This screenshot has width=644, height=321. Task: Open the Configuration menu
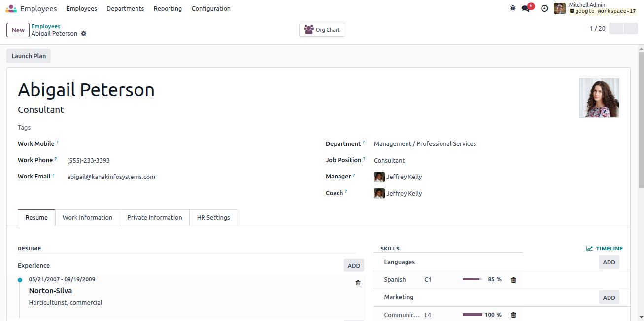[211, 9]
